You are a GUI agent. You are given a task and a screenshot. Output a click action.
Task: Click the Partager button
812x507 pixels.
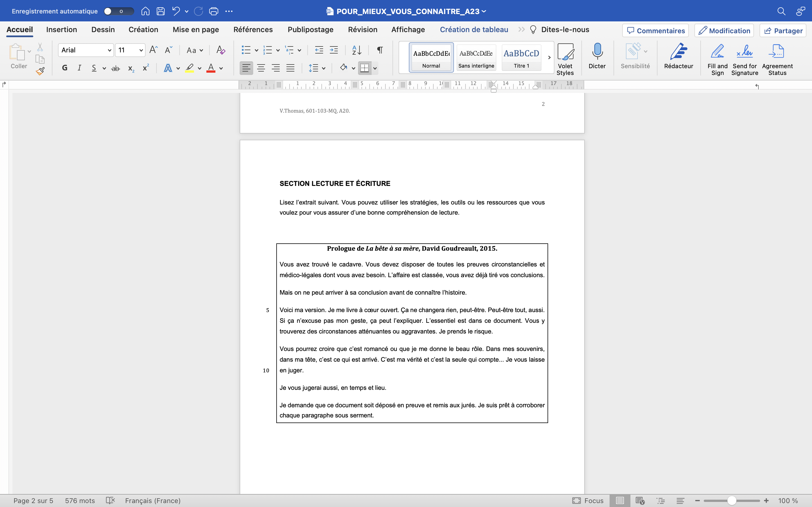coord(783,30)
